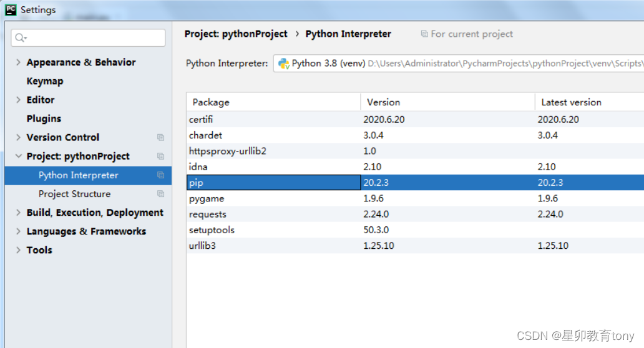Select the urllib3 package row

pyautogui.click(x=415, y=246)
